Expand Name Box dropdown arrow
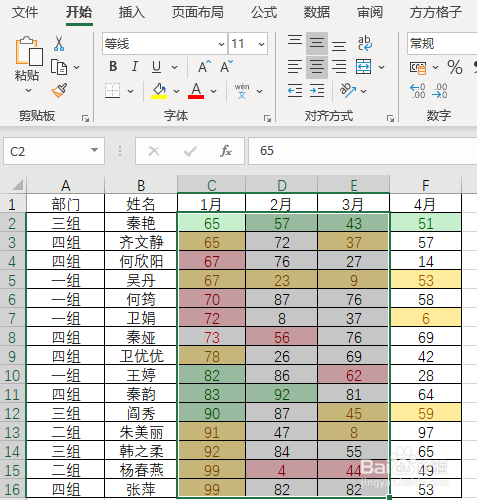Viewport: 477px width, 500px height. 95,150
